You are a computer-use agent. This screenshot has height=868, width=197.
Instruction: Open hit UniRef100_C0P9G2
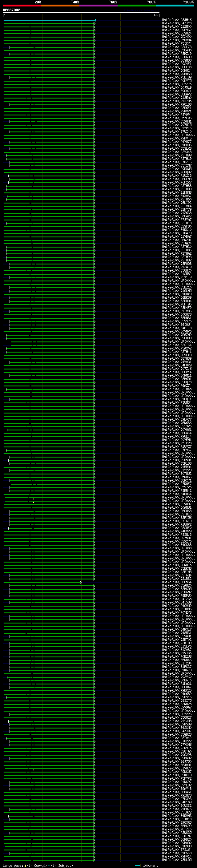pyautogui.click(x=177, y=30)
